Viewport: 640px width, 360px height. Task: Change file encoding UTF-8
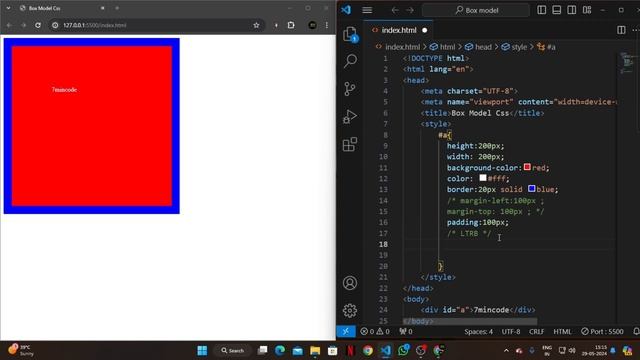pyautogui.click(x=511, y=331)
